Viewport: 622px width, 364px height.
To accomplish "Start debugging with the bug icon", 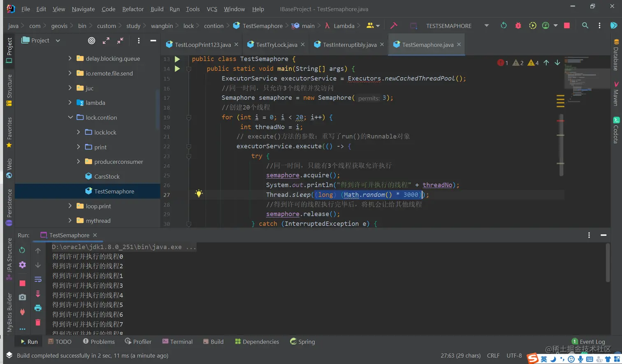I will [x=518, y=25].
